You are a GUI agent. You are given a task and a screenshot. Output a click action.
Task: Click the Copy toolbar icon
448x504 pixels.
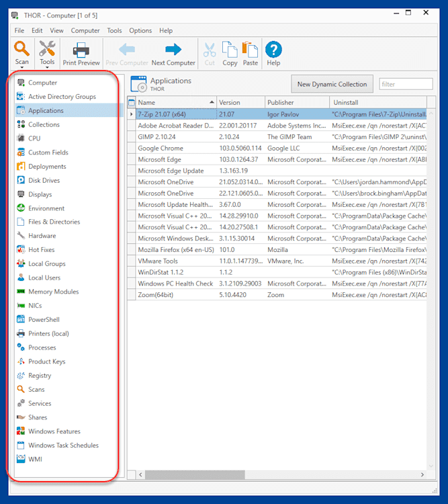coord(230,49)
